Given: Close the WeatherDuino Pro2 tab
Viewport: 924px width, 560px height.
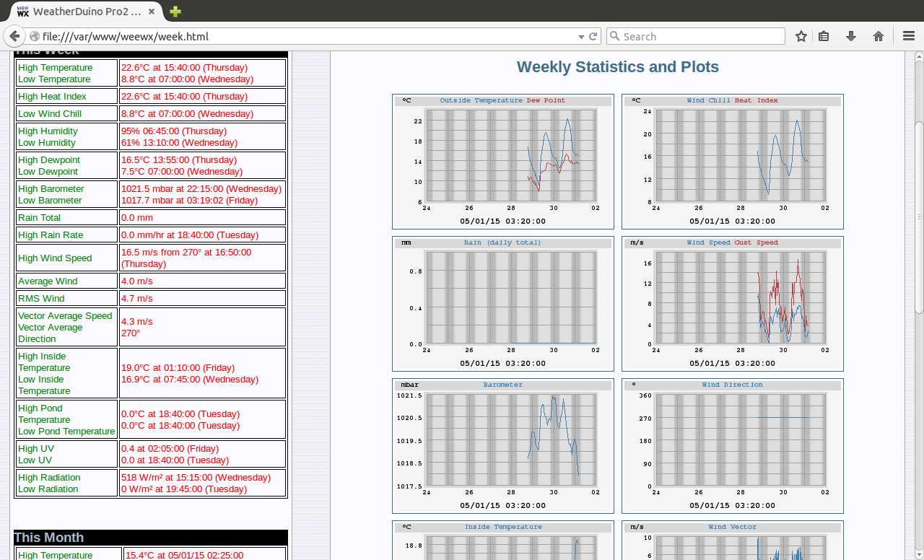Looking at the screenshot, I should coord(151,12).
